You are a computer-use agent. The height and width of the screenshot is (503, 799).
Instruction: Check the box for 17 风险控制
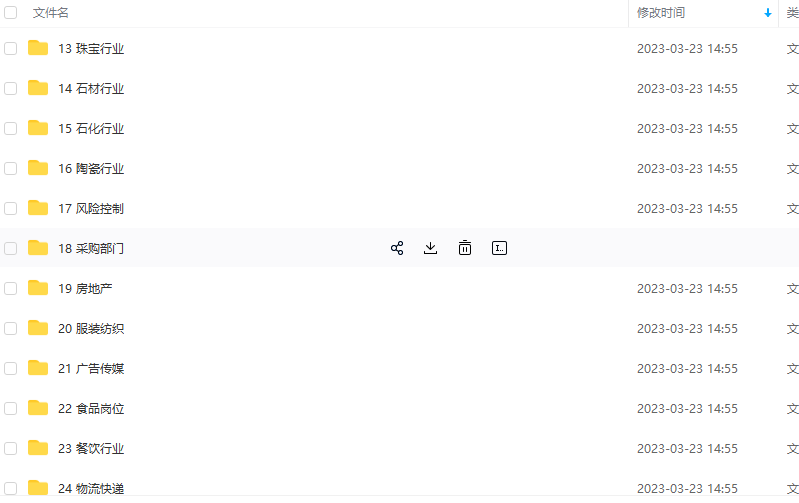(x=11, y=208)
